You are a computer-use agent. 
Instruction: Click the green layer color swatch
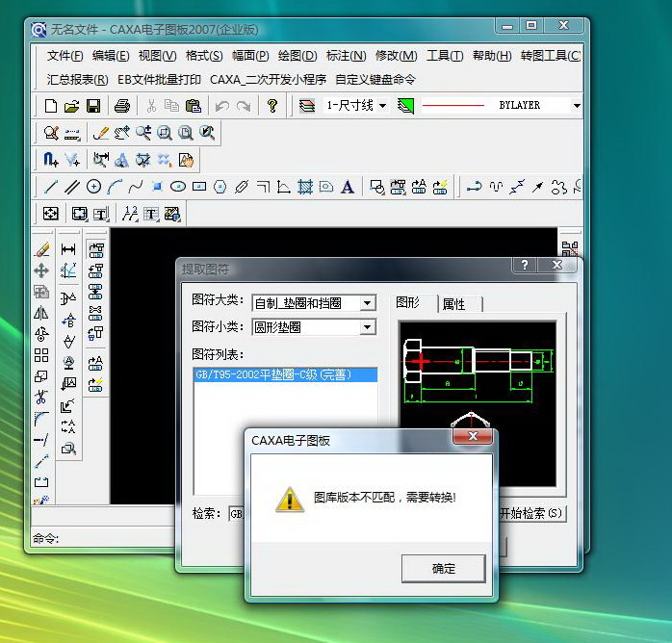(x=405, y=105)
